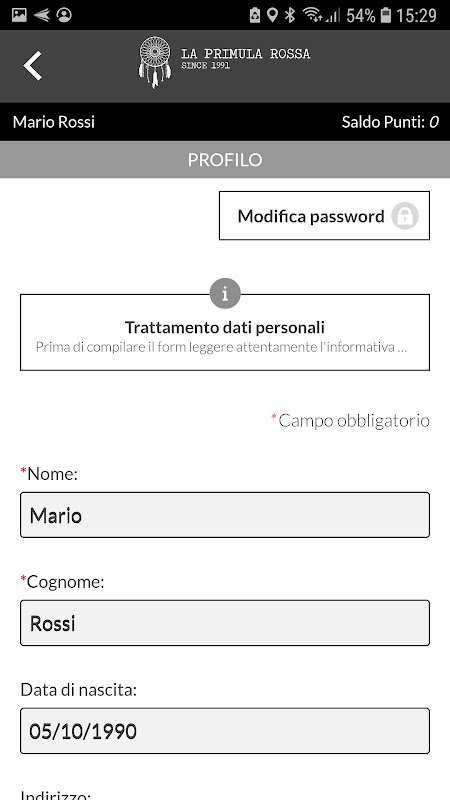
Task: Tap La Primula Rossa title text
Action: [x=245, y=54]
